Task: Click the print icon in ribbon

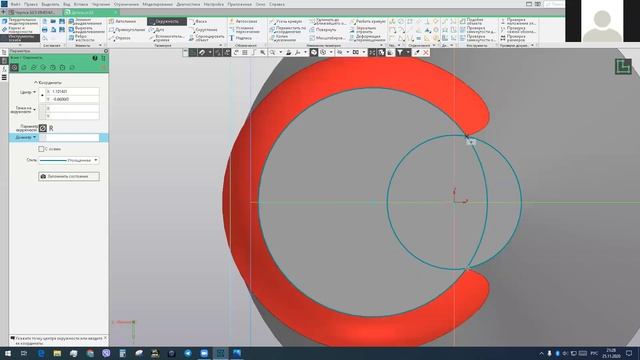Action: (44, 30)
